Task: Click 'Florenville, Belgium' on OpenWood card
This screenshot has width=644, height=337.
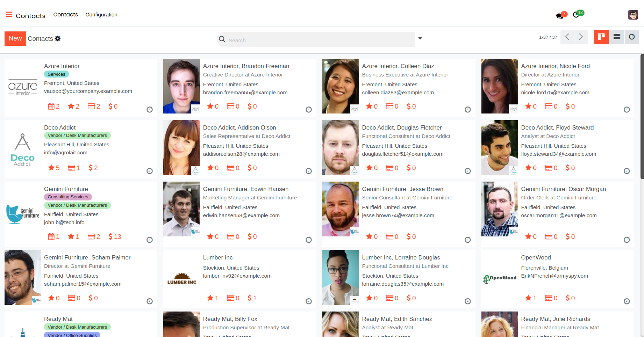Action: click(544, 268)
